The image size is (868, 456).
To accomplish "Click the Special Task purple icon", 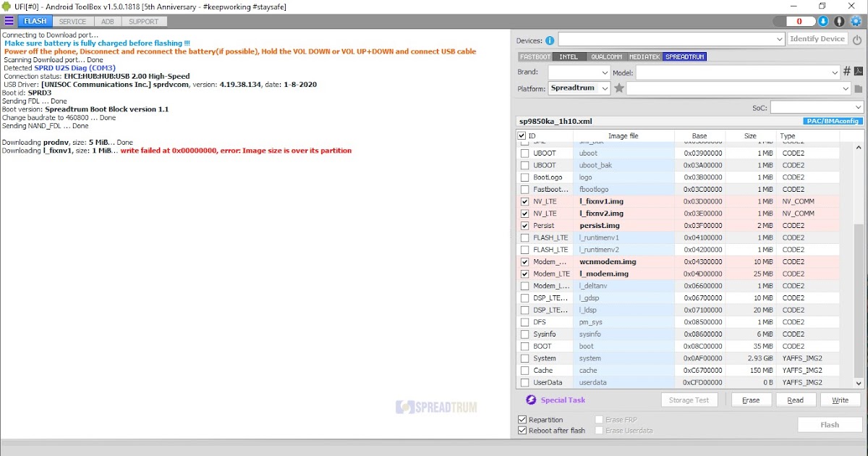I will click(531, 400).
